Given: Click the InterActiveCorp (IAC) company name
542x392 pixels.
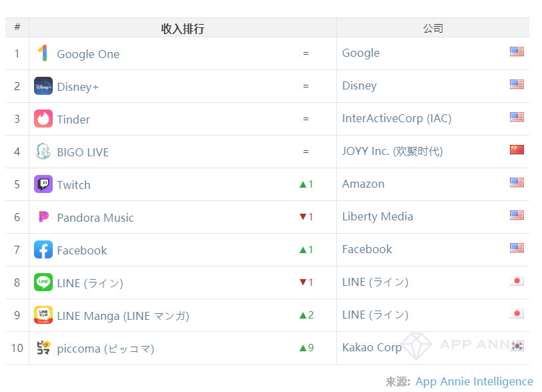Looking at the screenshot, I should click(x=396, y=118).
